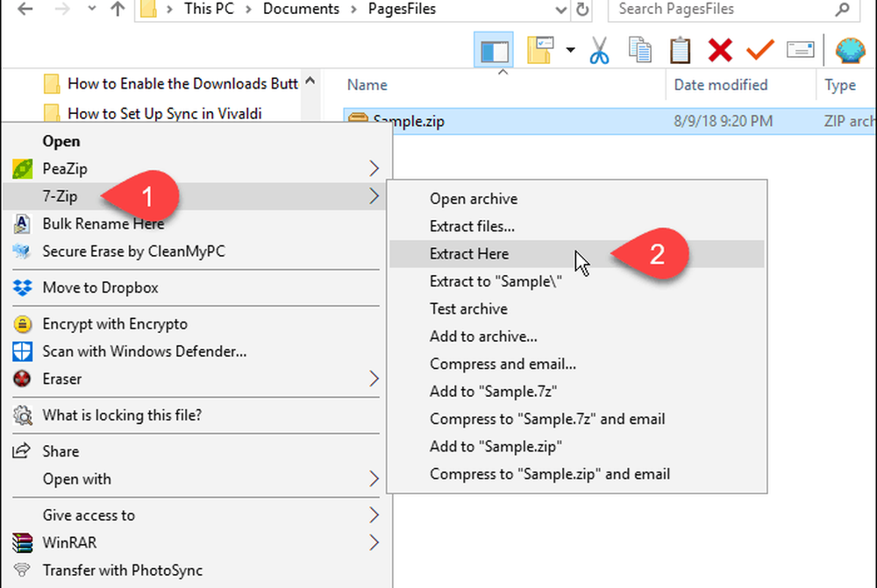This screenshot has height=588, width=877.
Task: Click the orange checkmark Rename icon
Action: click(759, 50)
